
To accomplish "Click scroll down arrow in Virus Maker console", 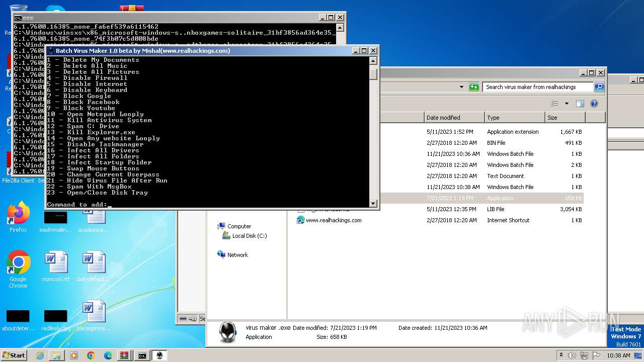I will [x=373, y=204].
